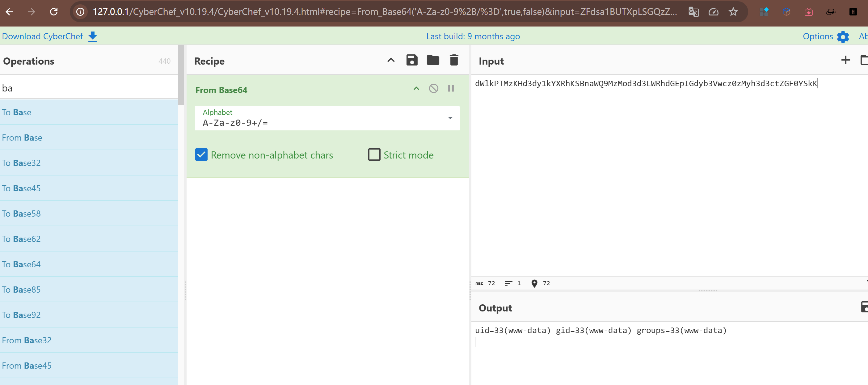Set a breakpoint on From Base64 with the pause icon
868x385 pixels.
[x=451, y=88]
